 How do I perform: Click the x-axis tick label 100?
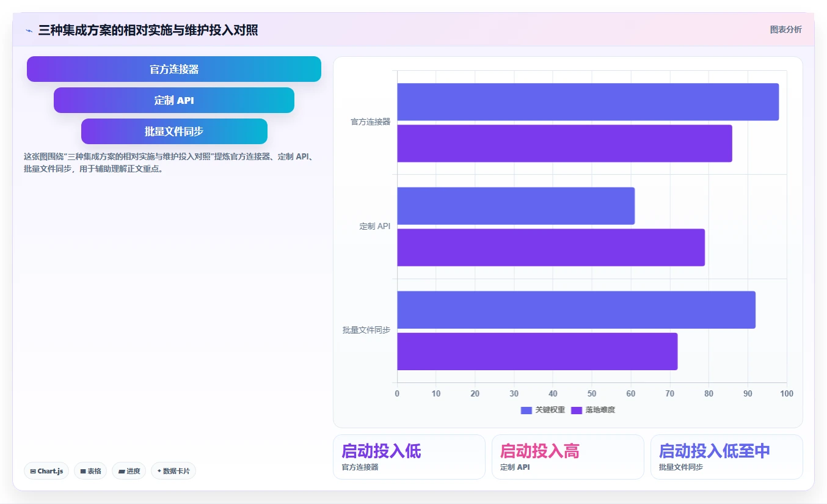point(787,393)
